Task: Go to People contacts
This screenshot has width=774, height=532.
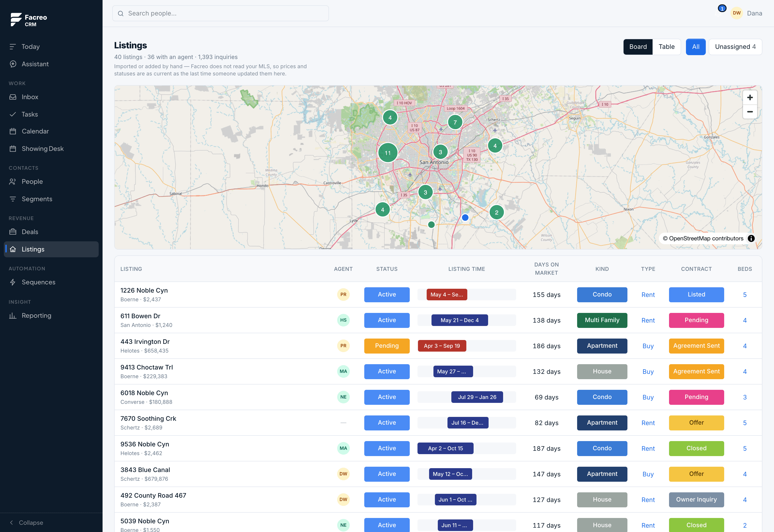Action: 51,182
